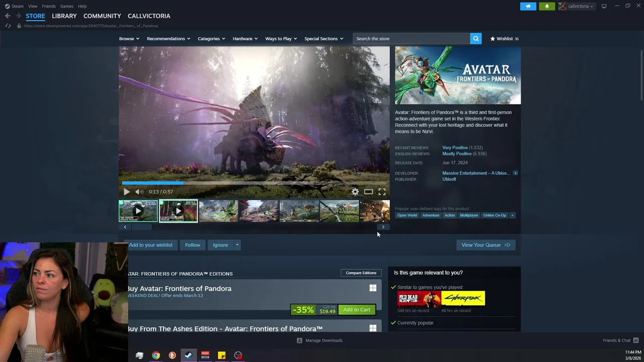Click the thumbnail strip scrollbar handle
Screen dimensions: 644x362
[141, 227]
